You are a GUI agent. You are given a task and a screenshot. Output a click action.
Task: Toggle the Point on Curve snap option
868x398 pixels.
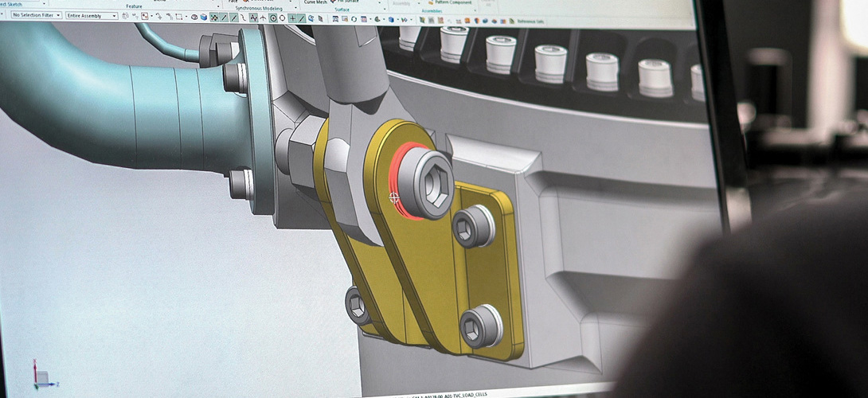(303, 18)
